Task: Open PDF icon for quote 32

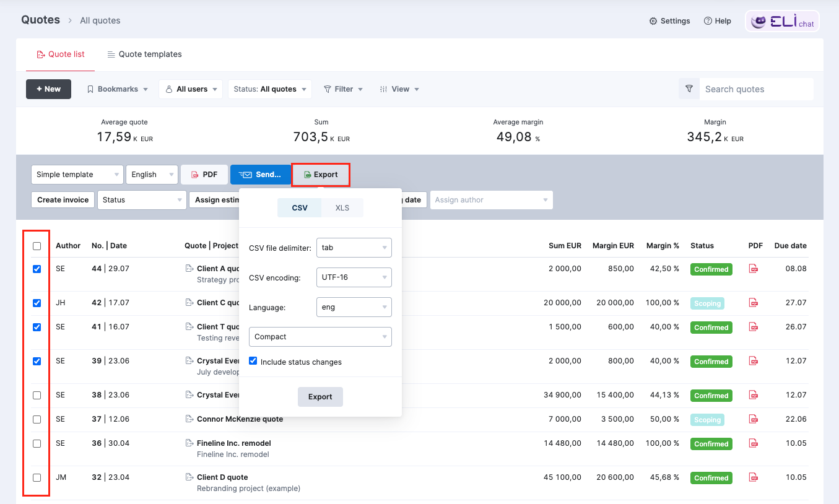Action: [x=754, y=477]
